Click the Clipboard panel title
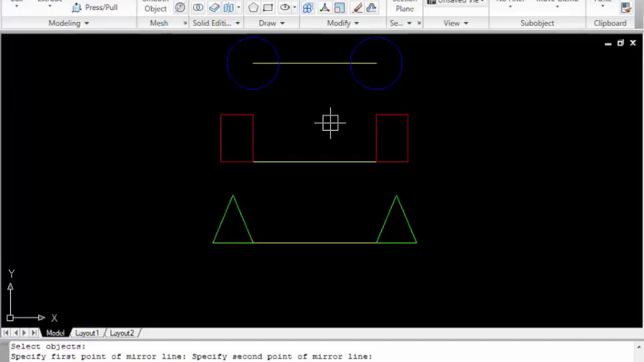 [610, 23]
